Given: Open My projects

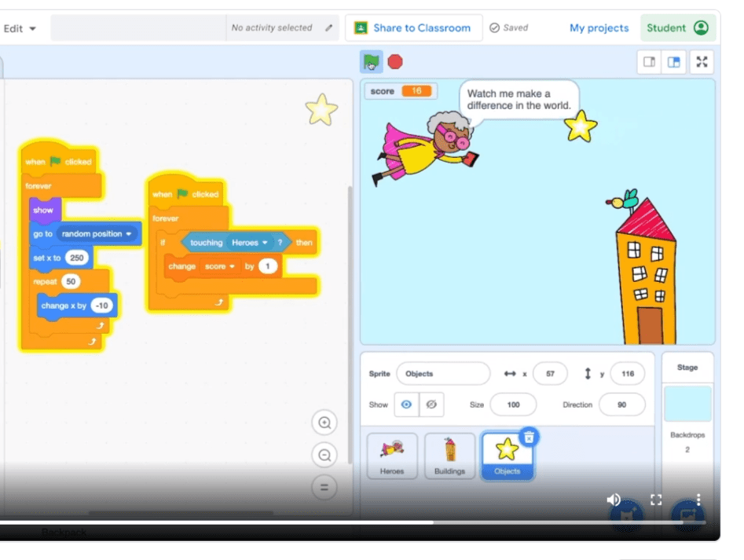Looking at the screenshot, I should click(x=599, y=27).
